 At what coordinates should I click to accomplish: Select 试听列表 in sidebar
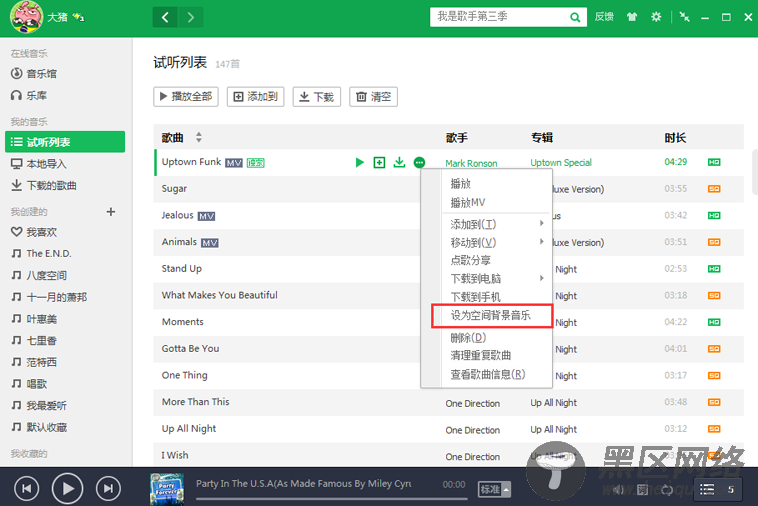65,142
